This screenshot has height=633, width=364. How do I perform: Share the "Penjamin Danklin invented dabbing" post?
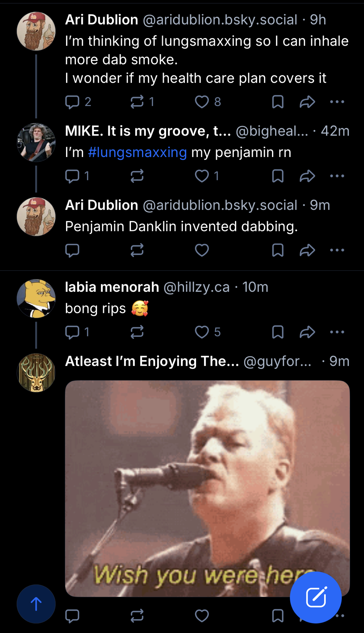click(307, 250)
